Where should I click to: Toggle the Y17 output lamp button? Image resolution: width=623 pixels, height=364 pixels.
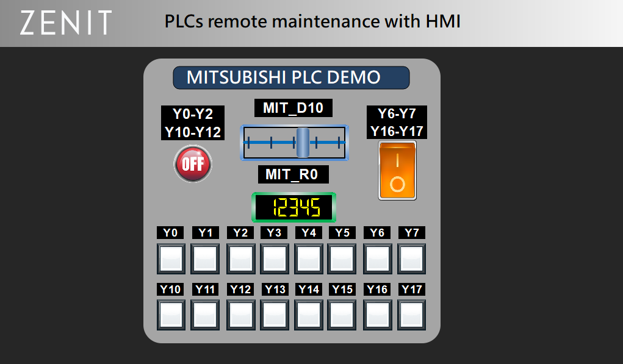(x=412, y=315)
